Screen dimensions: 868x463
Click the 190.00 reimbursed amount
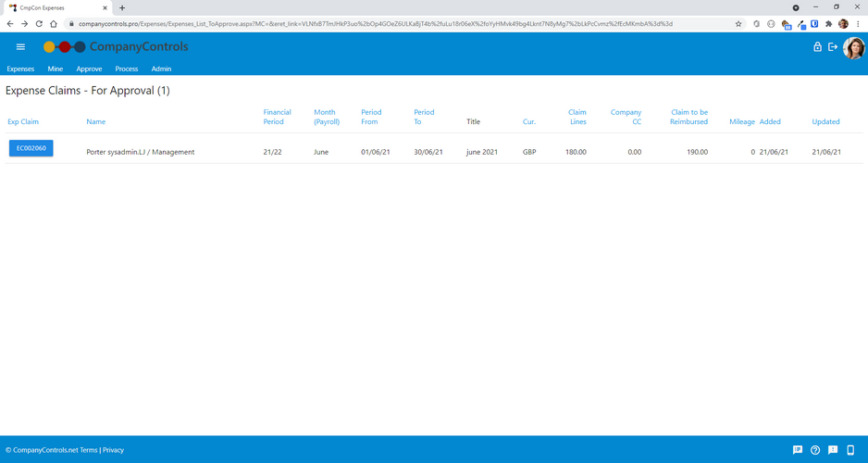point(698,152)
